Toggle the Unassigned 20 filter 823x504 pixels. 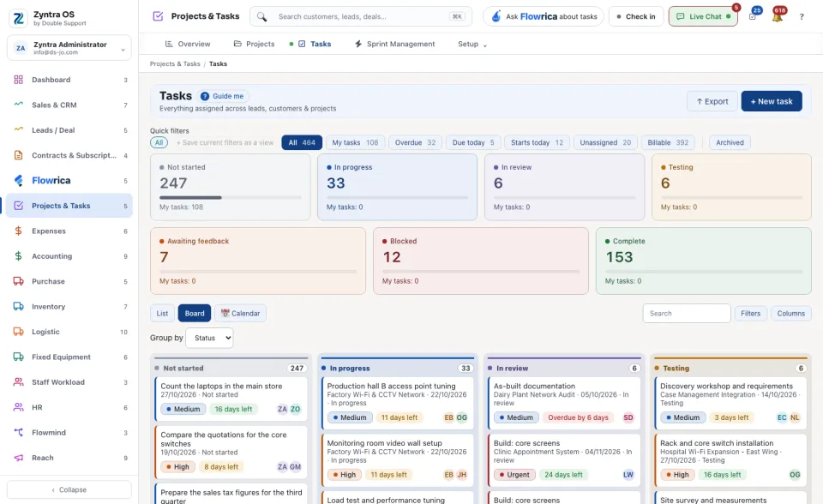click(x=605, y=143)
